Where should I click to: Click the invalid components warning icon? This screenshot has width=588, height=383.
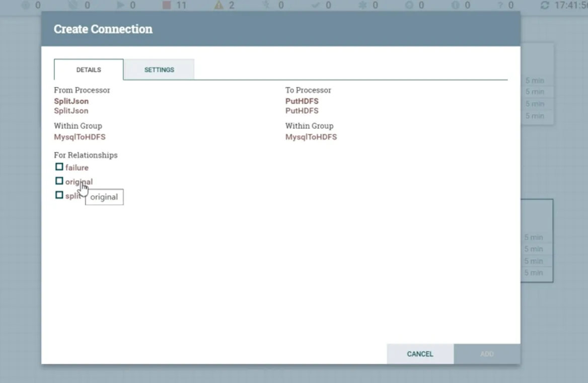pyautogui.click(x=218, y=5)
